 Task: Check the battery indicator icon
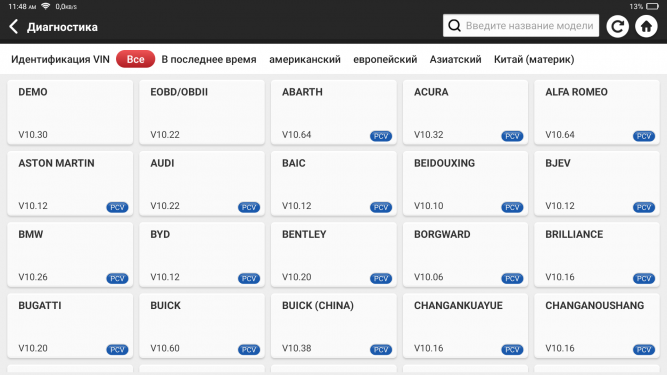(x=652, y=6)
